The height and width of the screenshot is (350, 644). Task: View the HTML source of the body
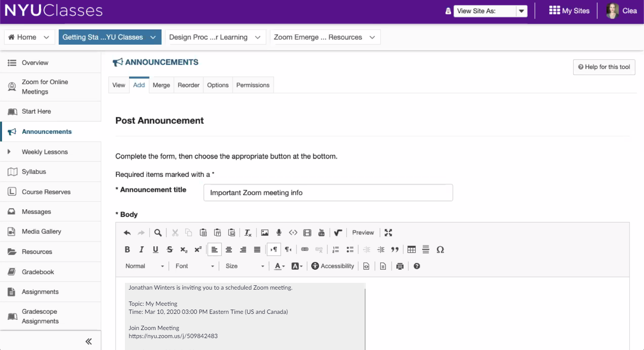click(x=366, y=266)
